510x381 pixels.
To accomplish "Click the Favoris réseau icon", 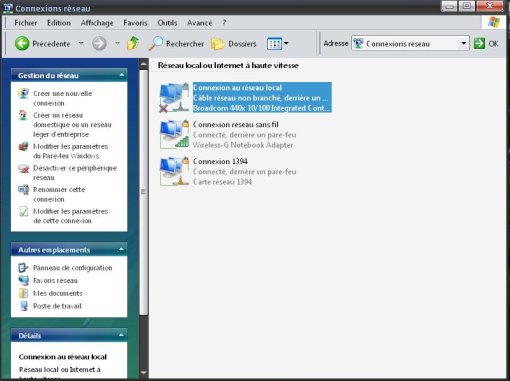I will pos(23,280).
